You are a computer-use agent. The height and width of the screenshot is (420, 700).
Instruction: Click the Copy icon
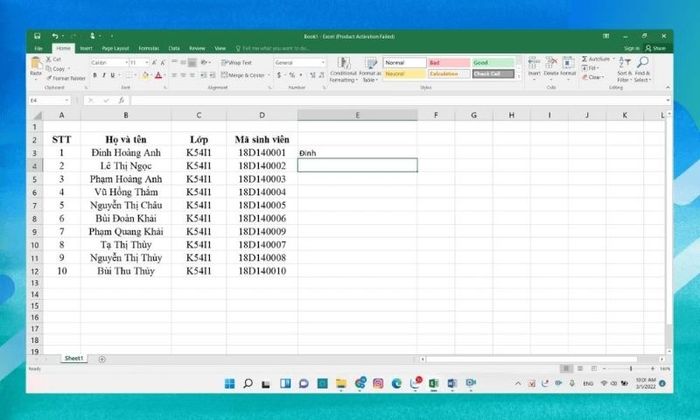click(49, 69)
